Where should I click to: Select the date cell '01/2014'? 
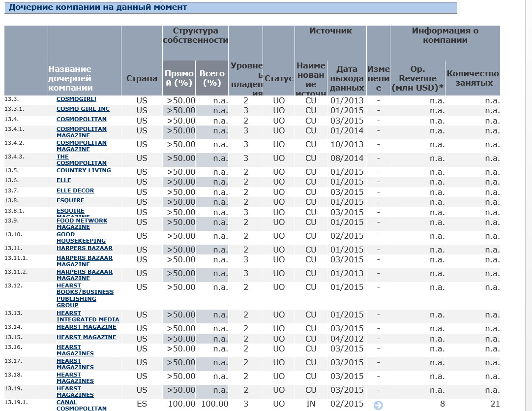coord(347,130)
